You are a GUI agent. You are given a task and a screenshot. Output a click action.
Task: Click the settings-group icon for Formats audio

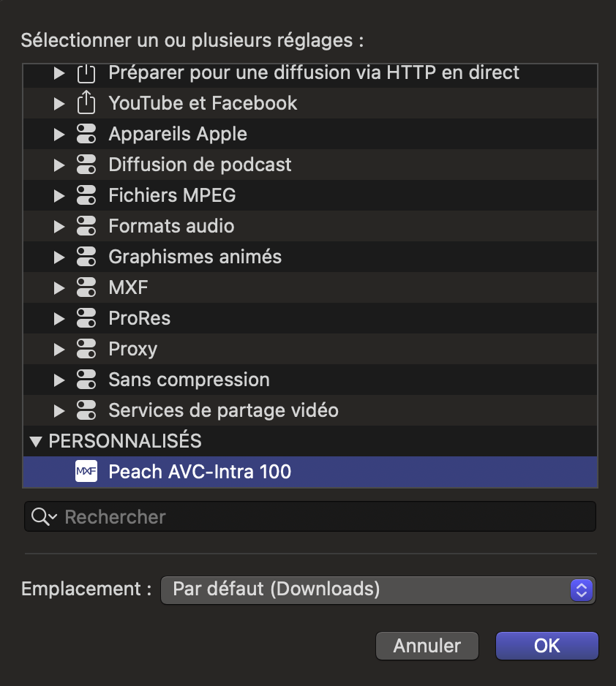pos(86,226)
